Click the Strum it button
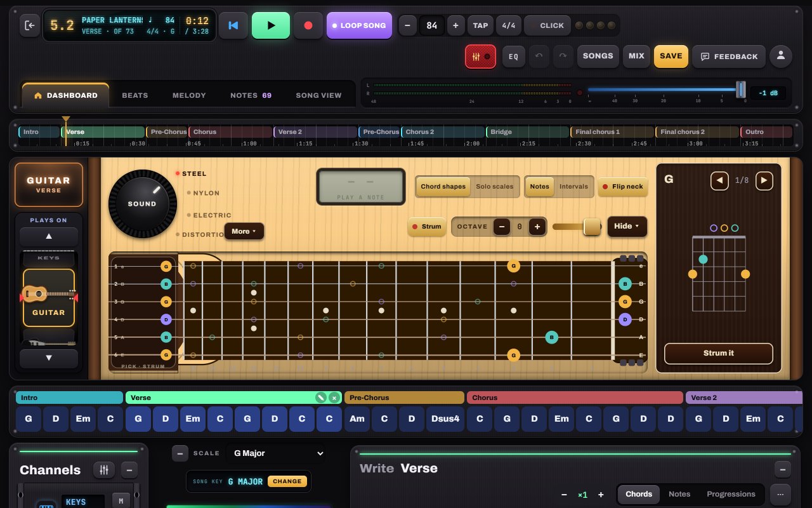The image size is (812, 508). tap(719, 353)
